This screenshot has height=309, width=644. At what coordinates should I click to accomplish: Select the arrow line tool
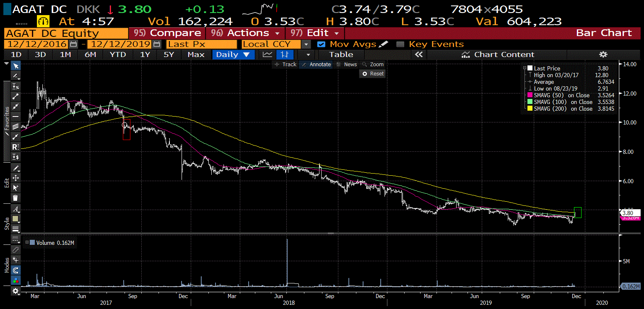coord(16,136)
